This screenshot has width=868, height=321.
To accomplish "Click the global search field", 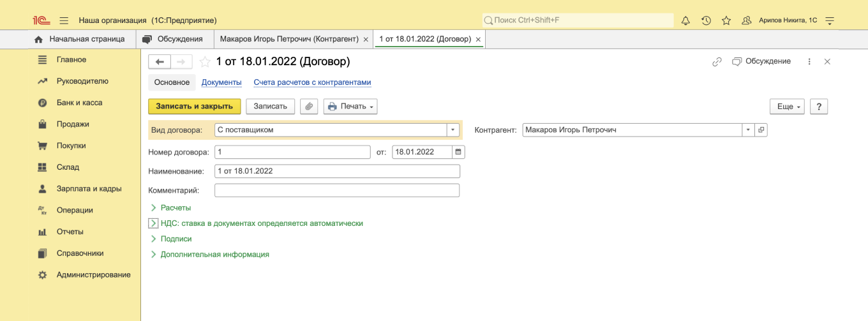I will tap(578, 20).
